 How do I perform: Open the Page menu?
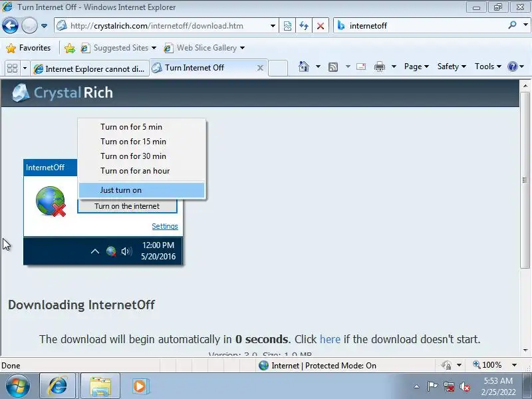click(x=416, y=66)
